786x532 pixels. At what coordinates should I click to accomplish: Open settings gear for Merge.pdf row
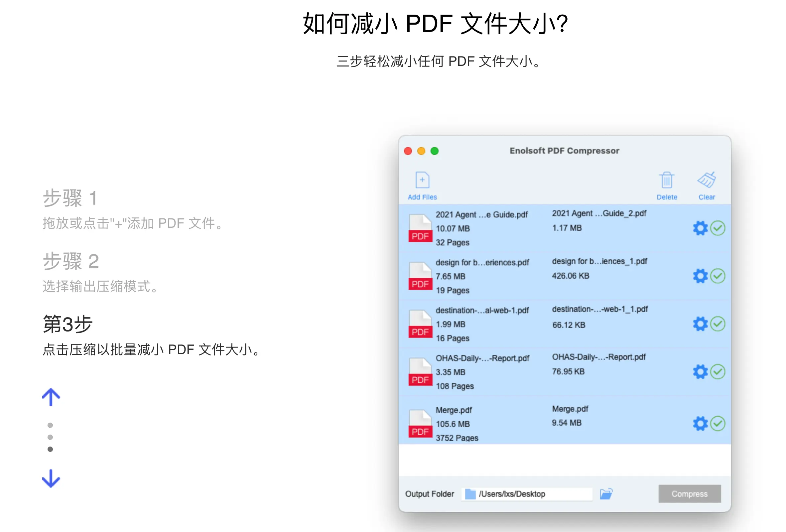(700, 423)
